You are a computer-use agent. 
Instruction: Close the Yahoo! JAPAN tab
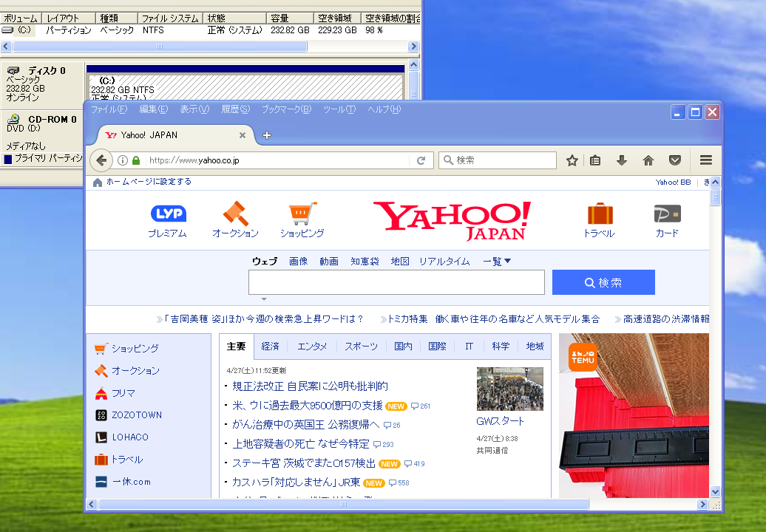click(243, 135)
